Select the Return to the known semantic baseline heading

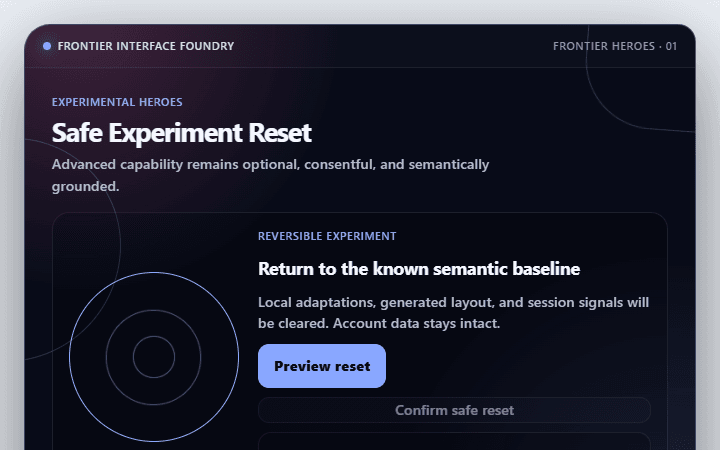click(x=419, y=269)
